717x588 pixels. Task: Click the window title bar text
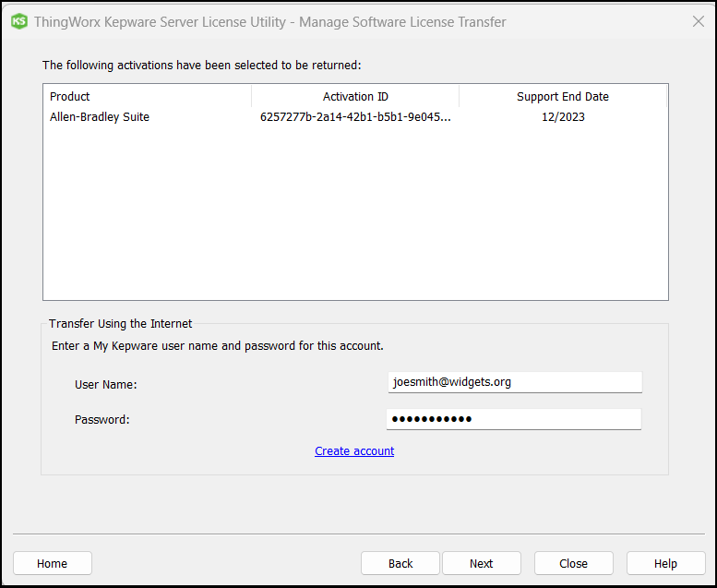pos(269,21)
